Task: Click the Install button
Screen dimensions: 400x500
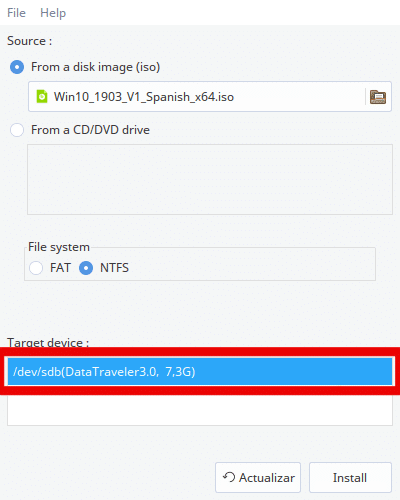Action: [x=350, y=477]
